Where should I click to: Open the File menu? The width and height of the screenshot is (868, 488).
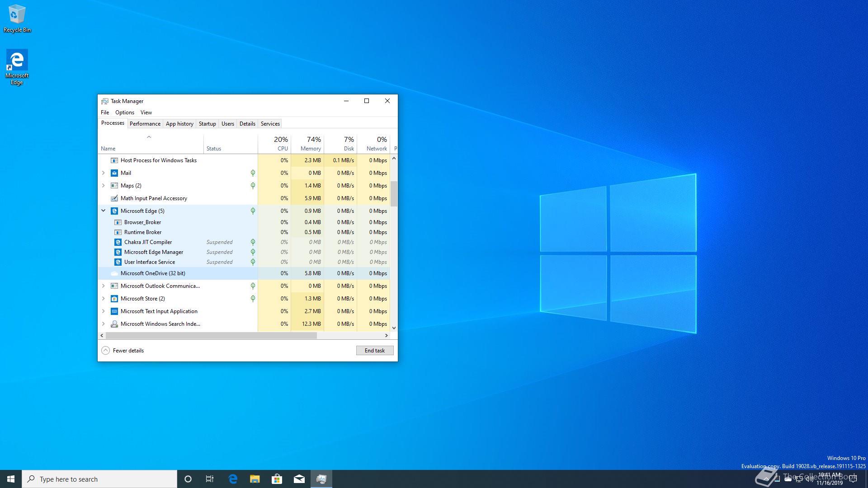click(105, 113)
